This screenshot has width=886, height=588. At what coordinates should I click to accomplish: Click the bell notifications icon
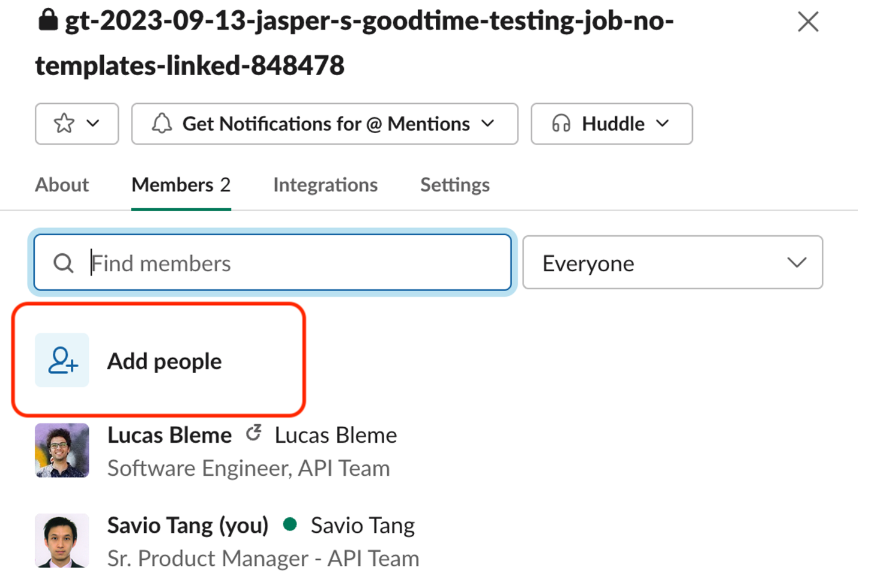(162, 124)
